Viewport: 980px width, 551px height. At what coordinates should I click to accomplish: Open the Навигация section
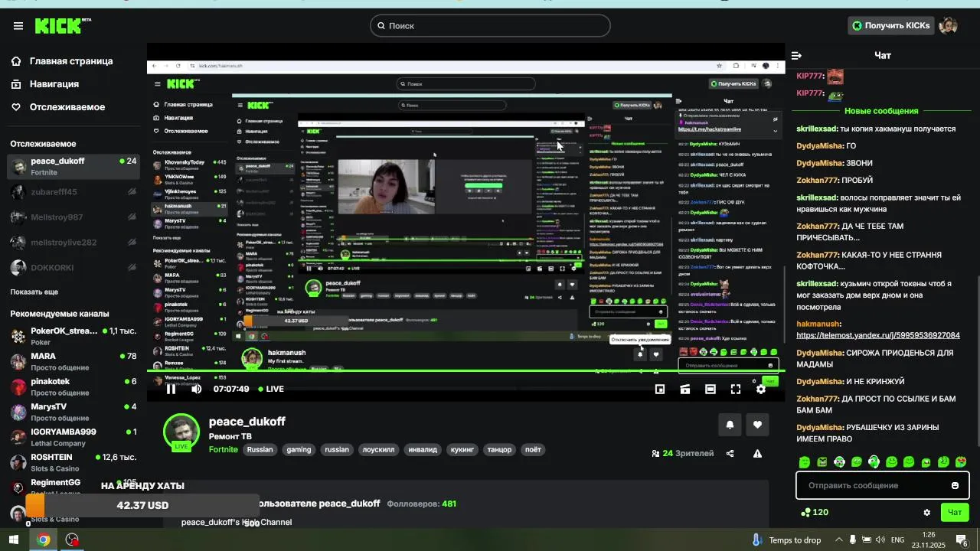pos(46,84)
